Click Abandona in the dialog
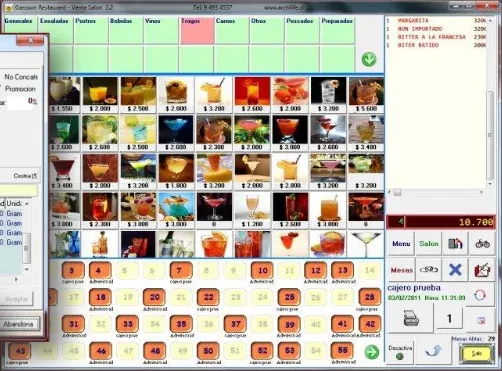The width and height of the screenshot is (502, 371). [x=19, y=324]
